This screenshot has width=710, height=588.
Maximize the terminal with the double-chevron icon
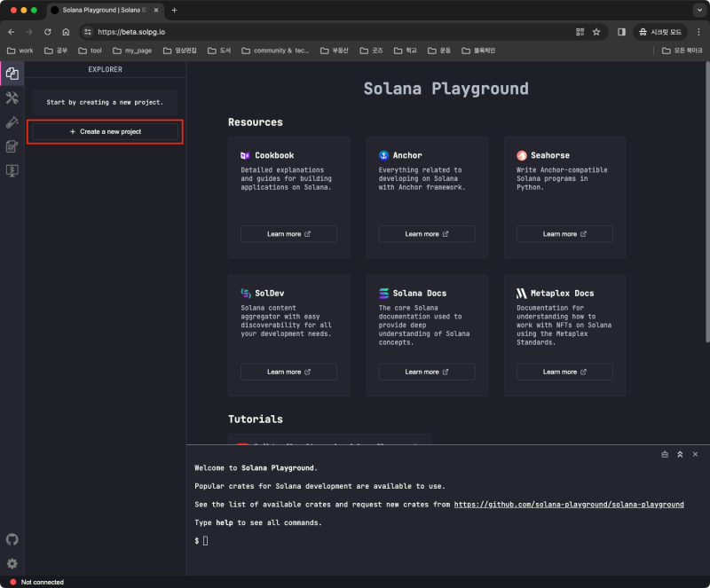[x=680, y=454]
